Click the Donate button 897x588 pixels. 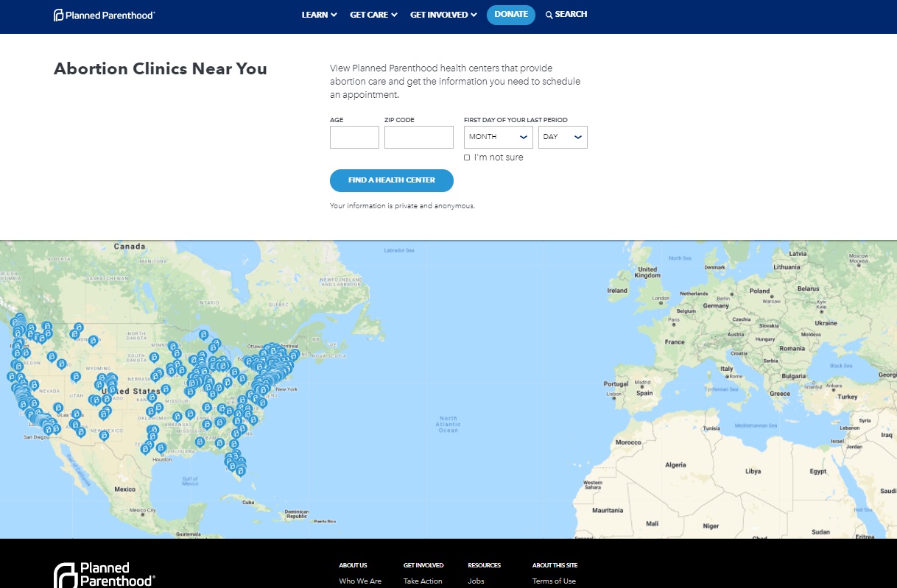tap(511, 15)
